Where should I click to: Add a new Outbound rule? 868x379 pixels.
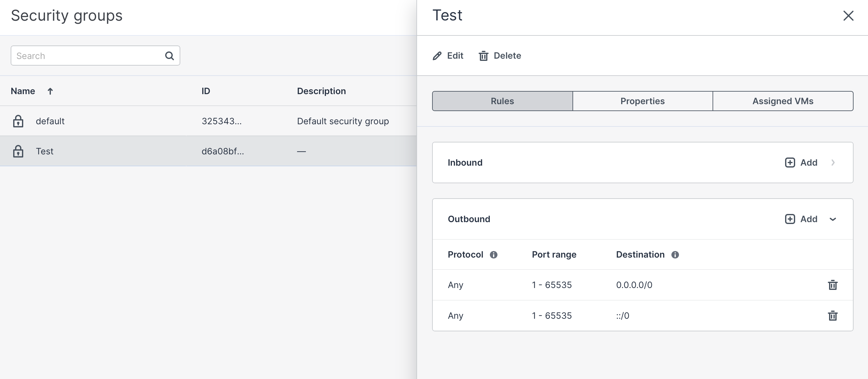(801, 219)
